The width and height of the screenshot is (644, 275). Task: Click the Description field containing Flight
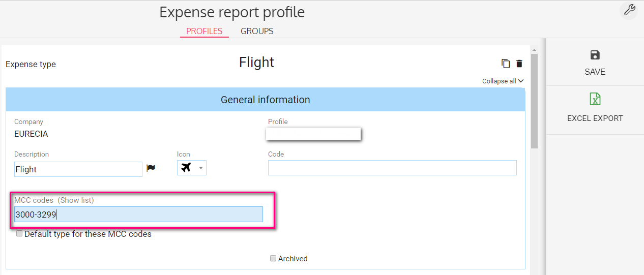(x=78, y=169)
